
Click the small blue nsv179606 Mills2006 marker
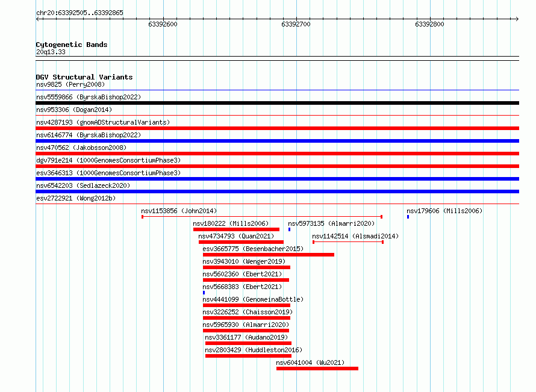point(408,217)
